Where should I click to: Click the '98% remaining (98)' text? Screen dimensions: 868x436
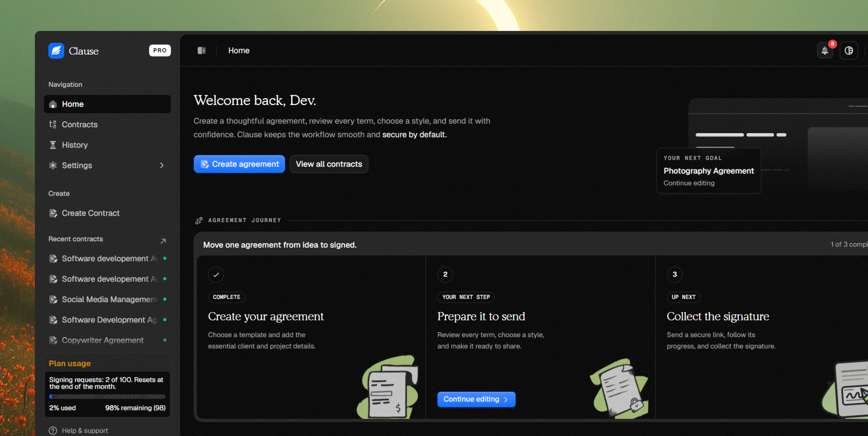click(x=136, y=408)
